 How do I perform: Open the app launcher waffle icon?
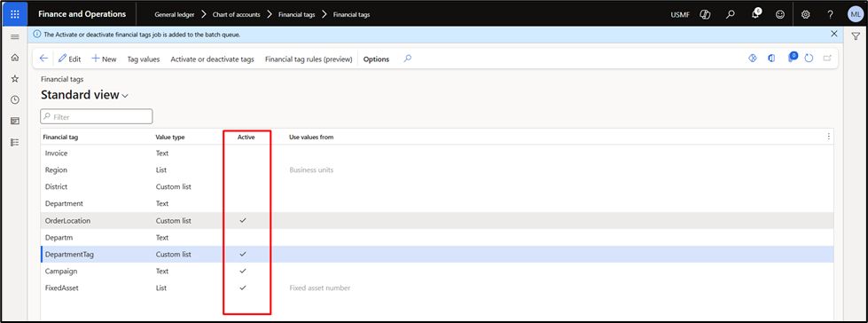click(x=15, y=14)
